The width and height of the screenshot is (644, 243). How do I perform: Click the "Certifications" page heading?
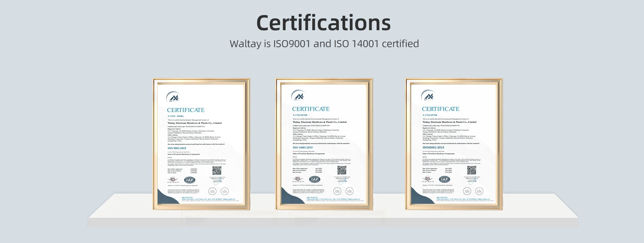[x=323, y=23]
